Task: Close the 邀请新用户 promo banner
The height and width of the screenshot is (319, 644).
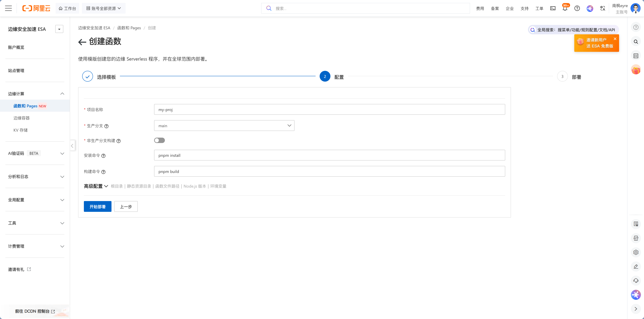Action: [615, 39]
